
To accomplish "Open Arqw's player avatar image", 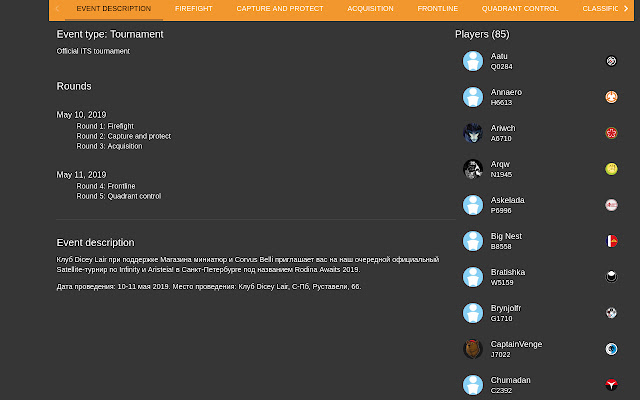I will tap(473, 169).
